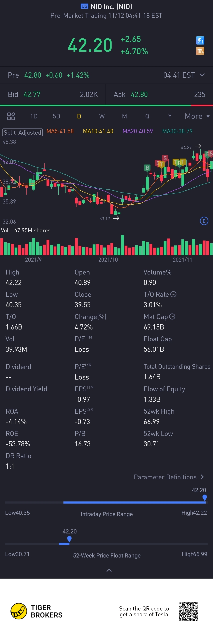
Task: Tap the QR code image
Action: [188, 611]
